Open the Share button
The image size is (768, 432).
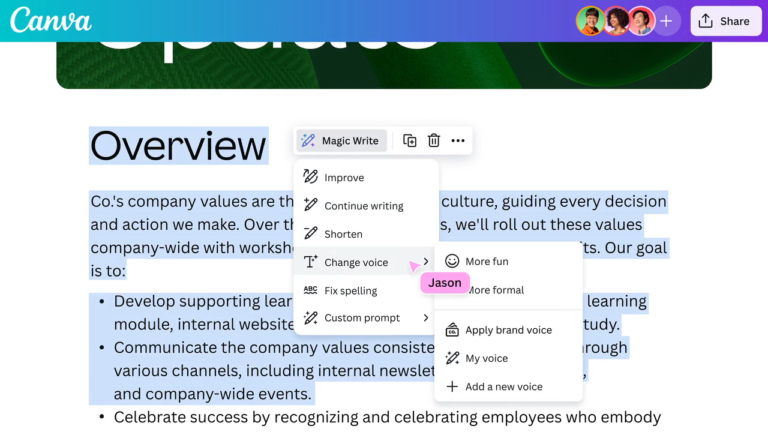tap(726, 21)
